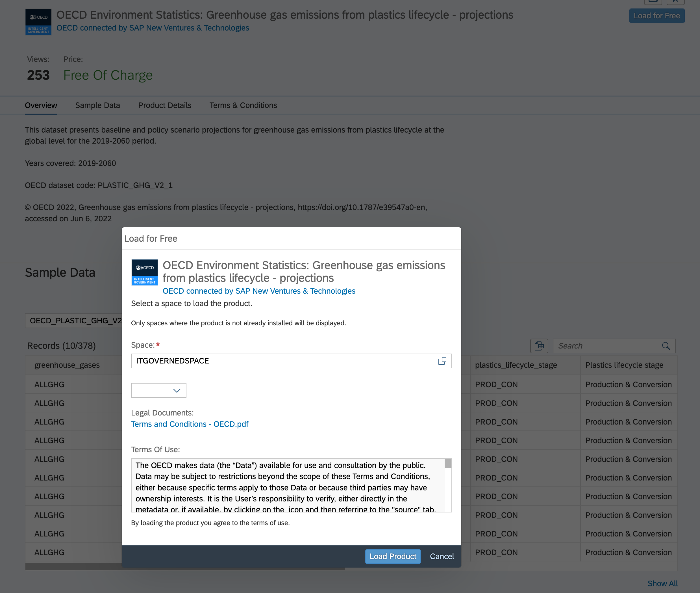Image resolution: width=700 pixels, height=593 pixels.
Task: Click the search magnifier icon
Action: click(666, 346)
